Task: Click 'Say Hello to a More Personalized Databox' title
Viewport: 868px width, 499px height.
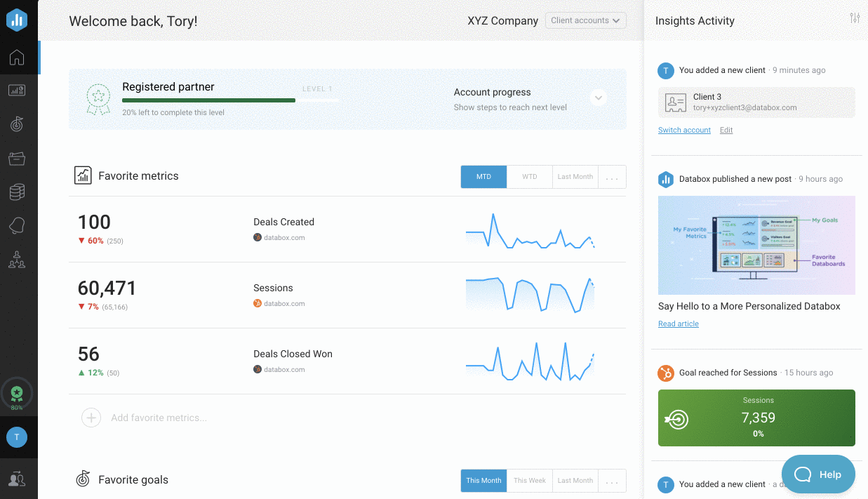Action: (749, 306)
